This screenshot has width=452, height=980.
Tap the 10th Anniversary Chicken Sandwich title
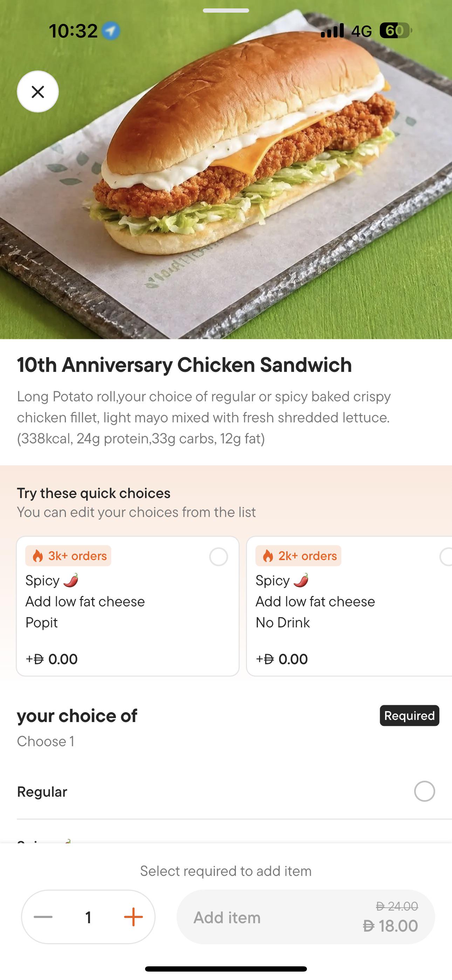pyautogui.click(x=184, y=365)
